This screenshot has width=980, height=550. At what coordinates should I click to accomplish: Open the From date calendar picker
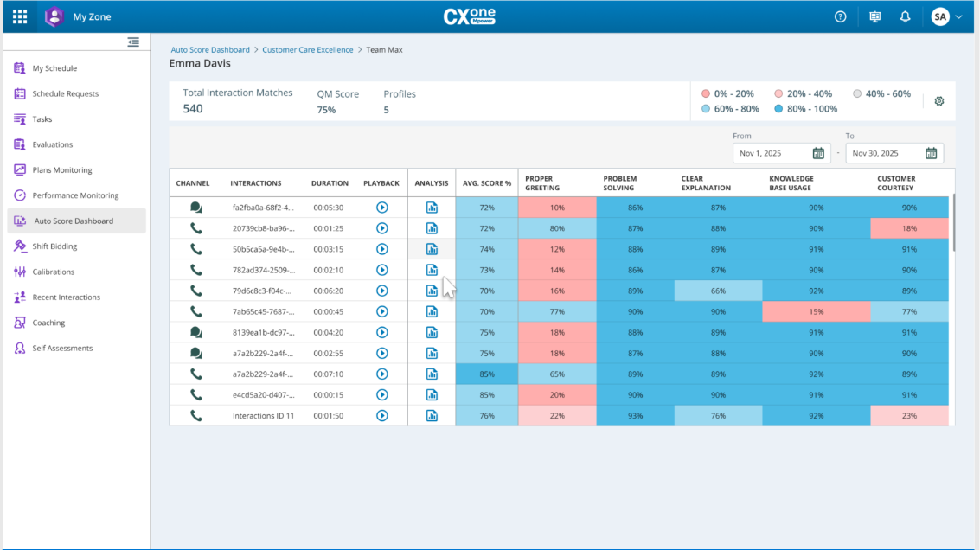click(818, 153)
